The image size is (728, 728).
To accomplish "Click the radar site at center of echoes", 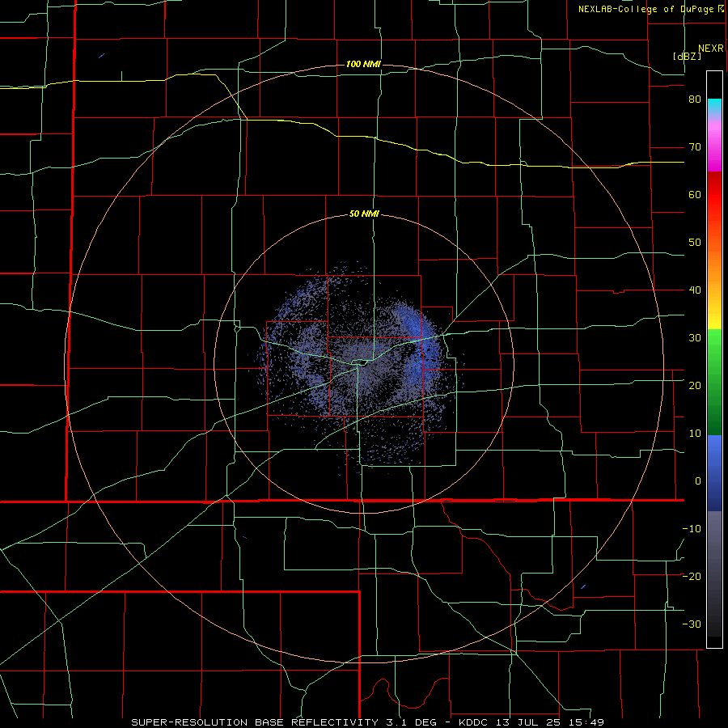I will pos(363,362).
